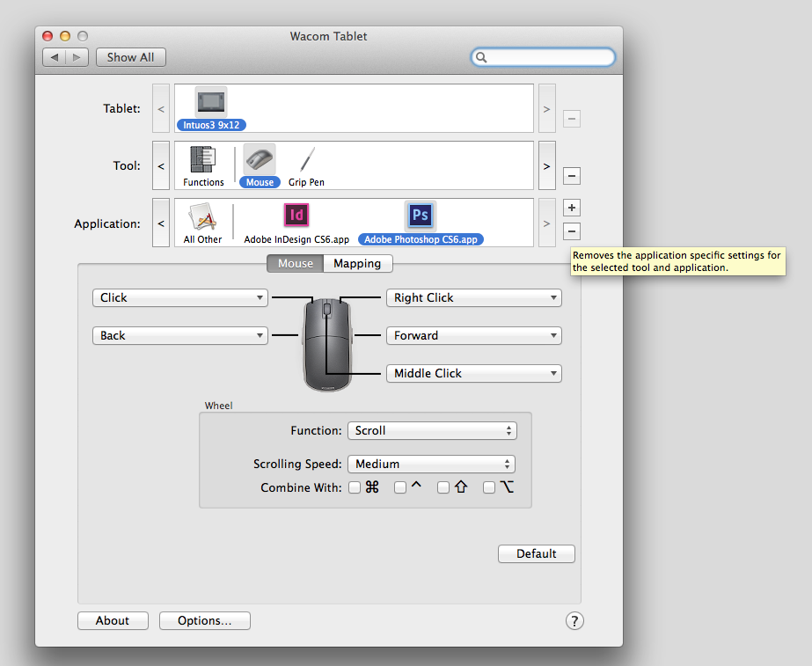Switch to the Mouse tab
Viewport: 812px width, 666px height.
(295, 264)
